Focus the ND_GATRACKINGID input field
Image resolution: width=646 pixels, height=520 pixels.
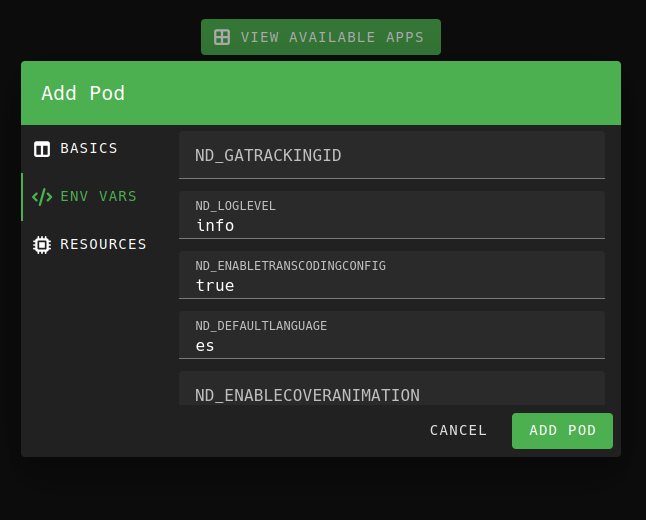tap(392, 156)
